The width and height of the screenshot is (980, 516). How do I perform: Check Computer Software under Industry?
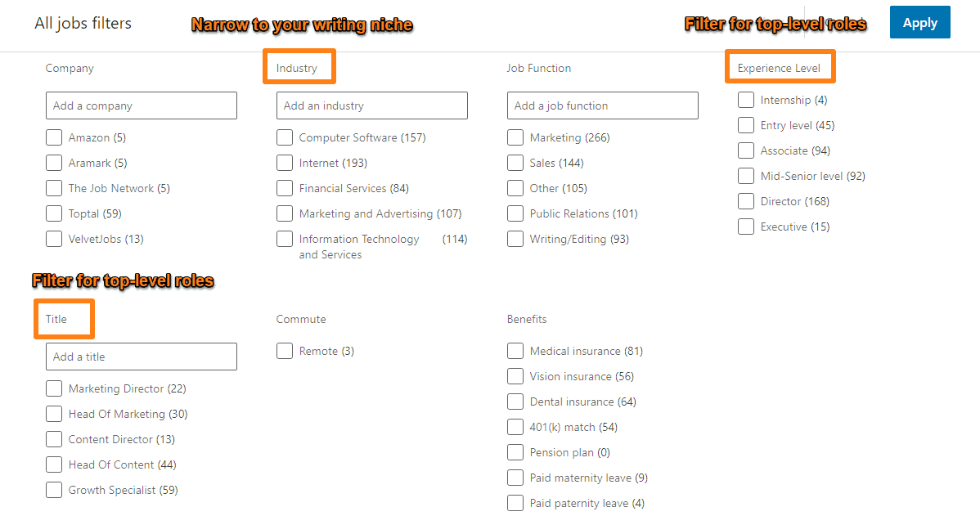(x=285, y=137)
